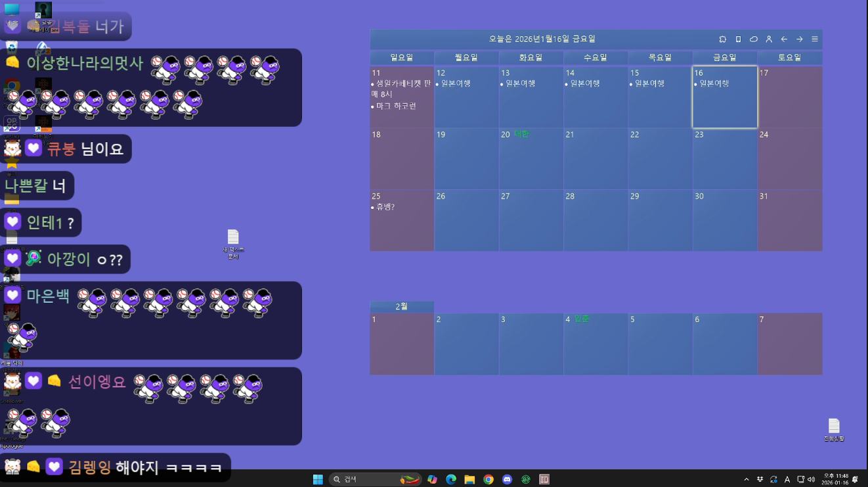Click the 마크 하코런 event on January 11

point(396,106)
